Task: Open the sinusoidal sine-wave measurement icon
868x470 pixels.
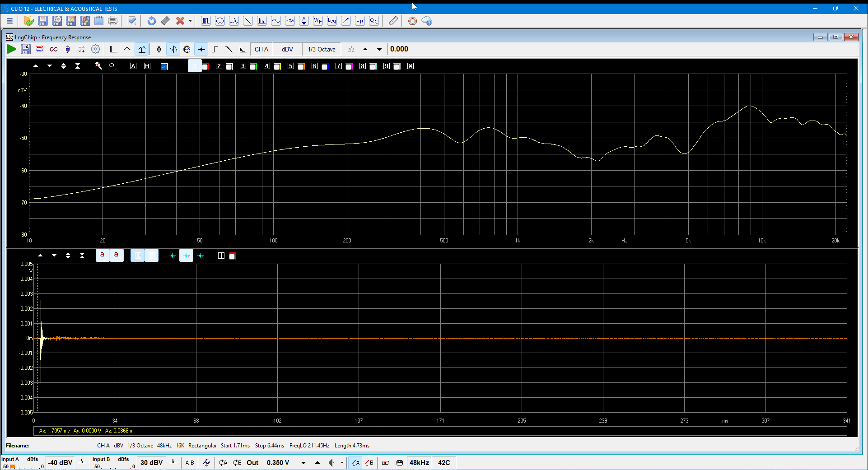Action: click(x=276, y=21)
